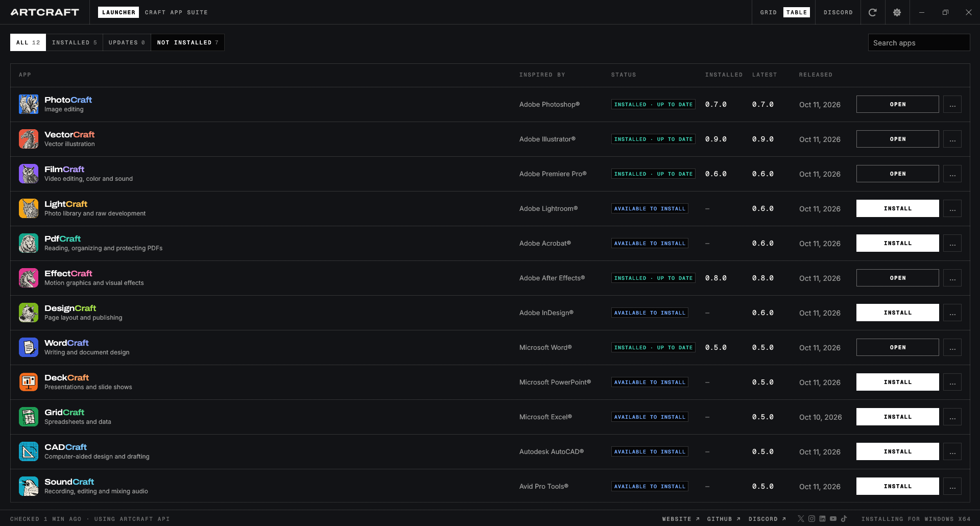Switch to Grid view

point(768,12)
